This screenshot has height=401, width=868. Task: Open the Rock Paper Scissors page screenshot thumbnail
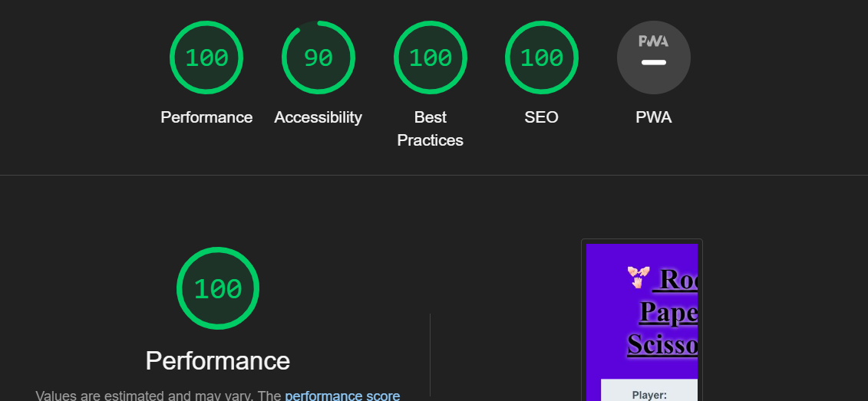click(x=642, y=322)
